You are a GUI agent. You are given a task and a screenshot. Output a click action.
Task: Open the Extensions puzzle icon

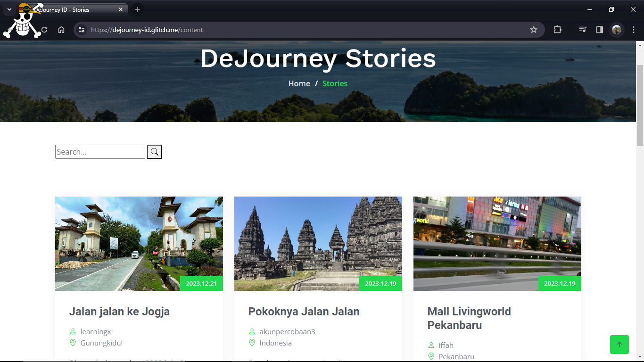tap(557, 30)
